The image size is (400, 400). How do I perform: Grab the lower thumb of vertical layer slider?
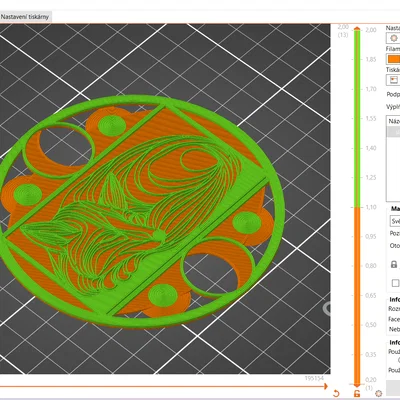(x=357, y=385)
